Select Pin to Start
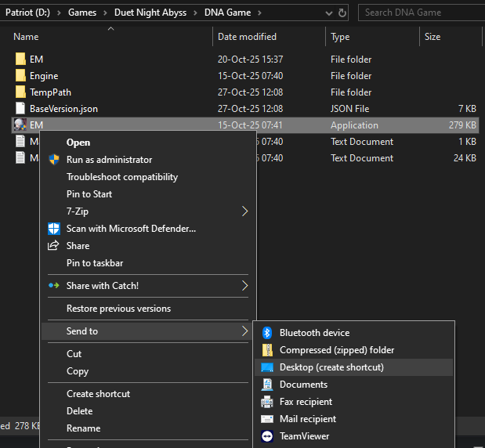The image size is (485, 448). 89,194
